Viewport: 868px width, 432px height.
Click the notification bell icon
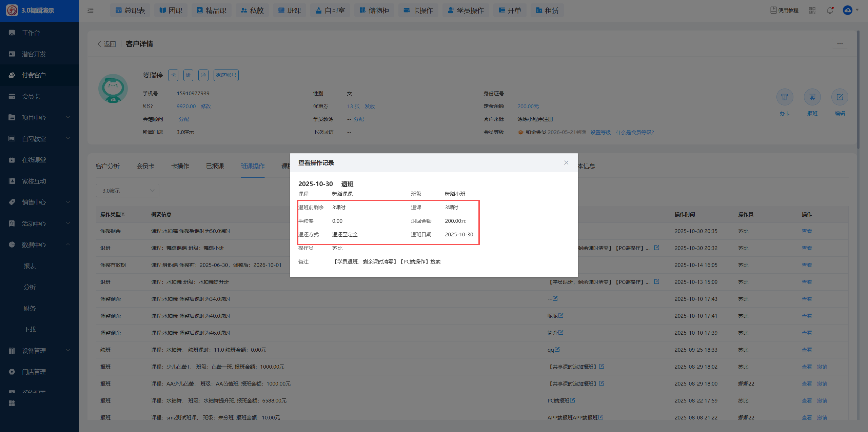tap(830, 11)
